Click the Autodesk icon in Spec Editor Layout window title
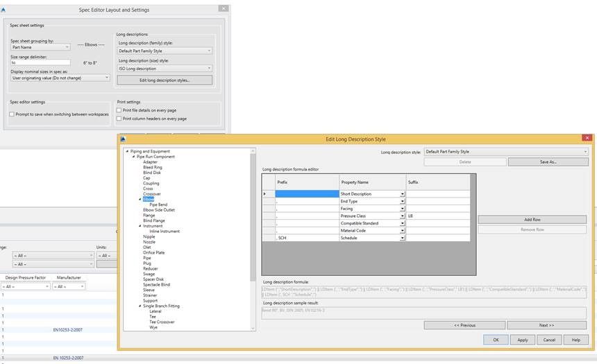 pyautogui.click(x=3, y=10)
